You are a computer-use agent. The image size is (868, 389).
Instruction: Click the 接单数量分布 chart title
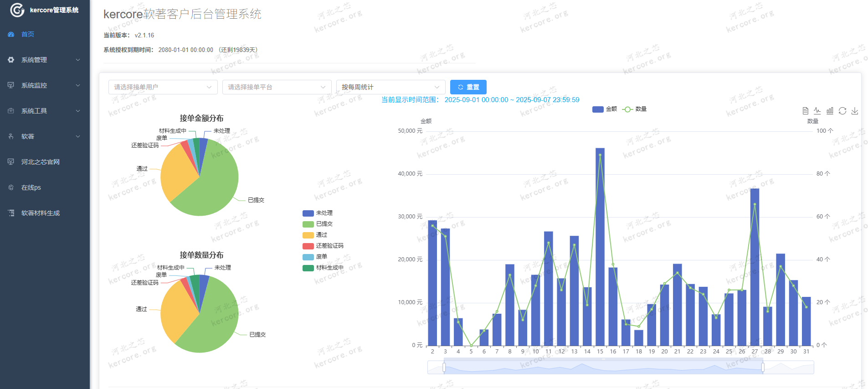201,255
